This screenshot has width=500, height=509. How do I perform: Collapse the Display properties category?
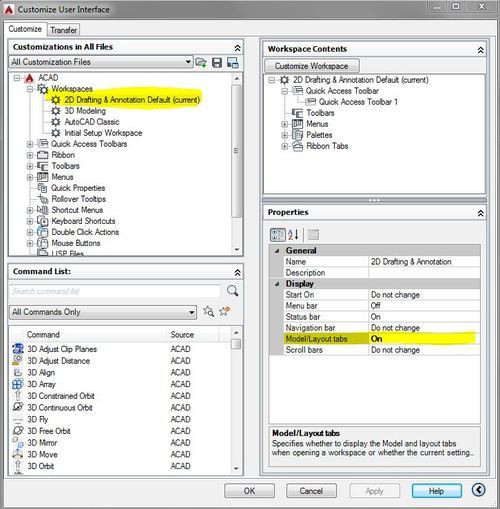tap(277, 284)
